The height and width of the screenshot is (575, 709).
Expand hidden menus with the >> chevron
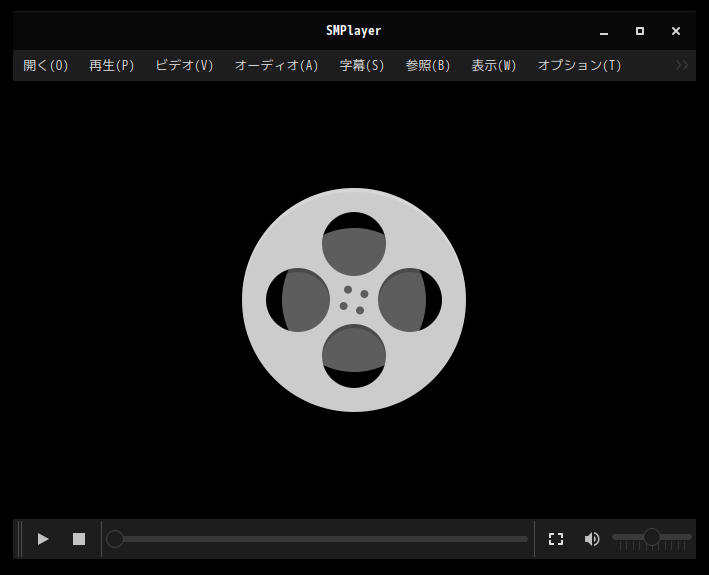click(x=682, y=66)
